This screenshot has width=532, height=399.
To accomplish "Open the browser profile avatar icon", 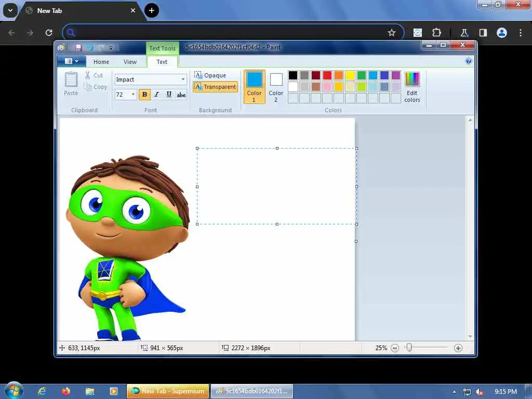I will [x=502, y=33].
